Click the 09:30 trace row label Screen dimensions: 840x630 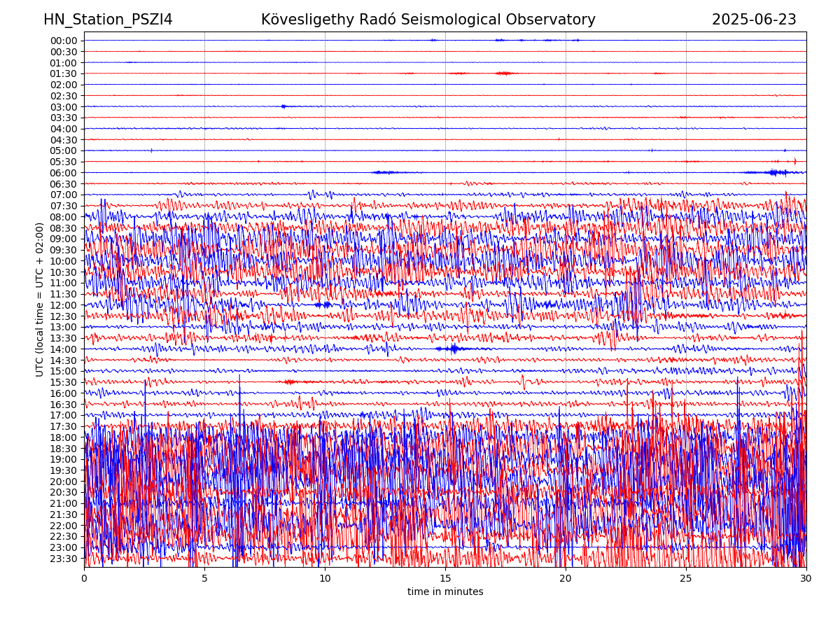[x=64, y=250]
